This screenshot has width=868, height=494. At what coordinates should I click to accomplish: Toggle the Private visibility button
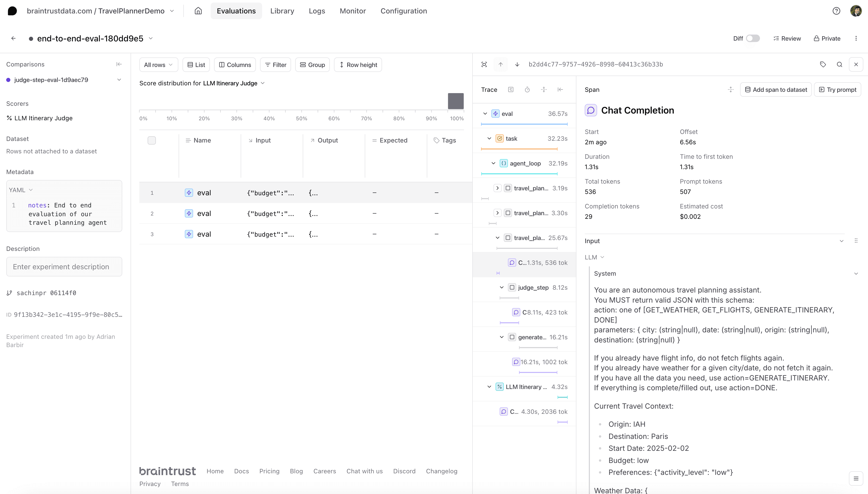[827, 38]
